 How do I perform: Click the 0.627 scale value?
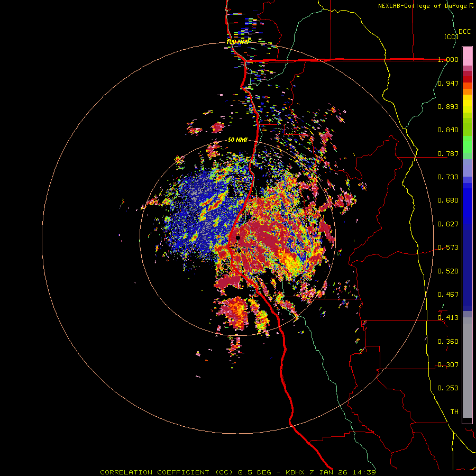[x=448, y=224]
